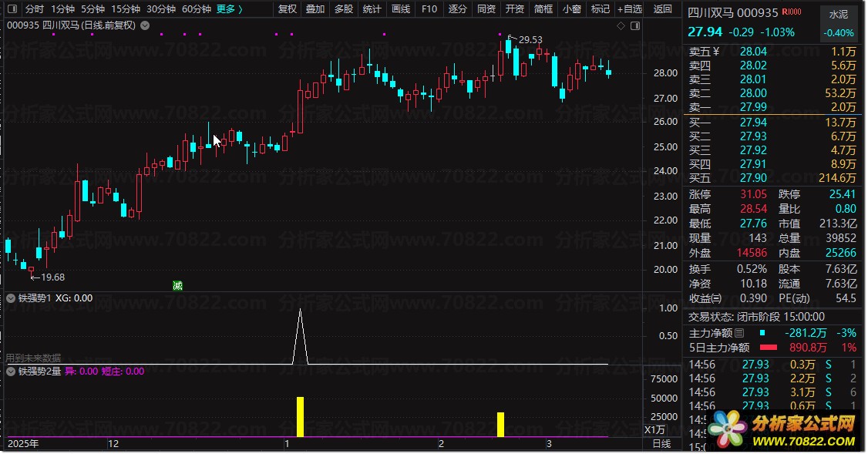This screenshot has height=454, width=868.
Task: Select the 15分钟 period
Action: click(125, 8)
